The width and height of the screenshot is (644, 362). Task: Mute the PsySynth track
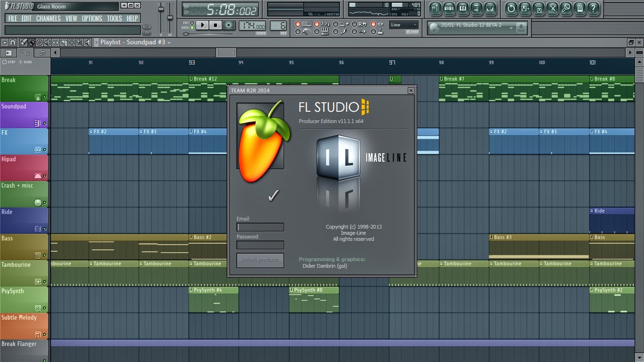pos(45,308)
